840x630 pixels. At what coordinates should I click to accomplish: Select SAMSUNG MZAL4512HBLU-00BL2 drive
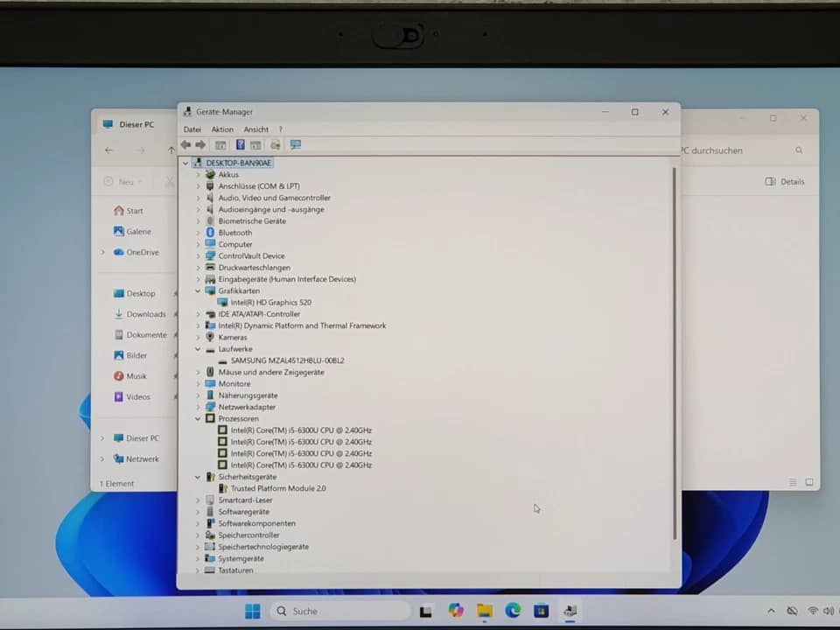(288, 360)
